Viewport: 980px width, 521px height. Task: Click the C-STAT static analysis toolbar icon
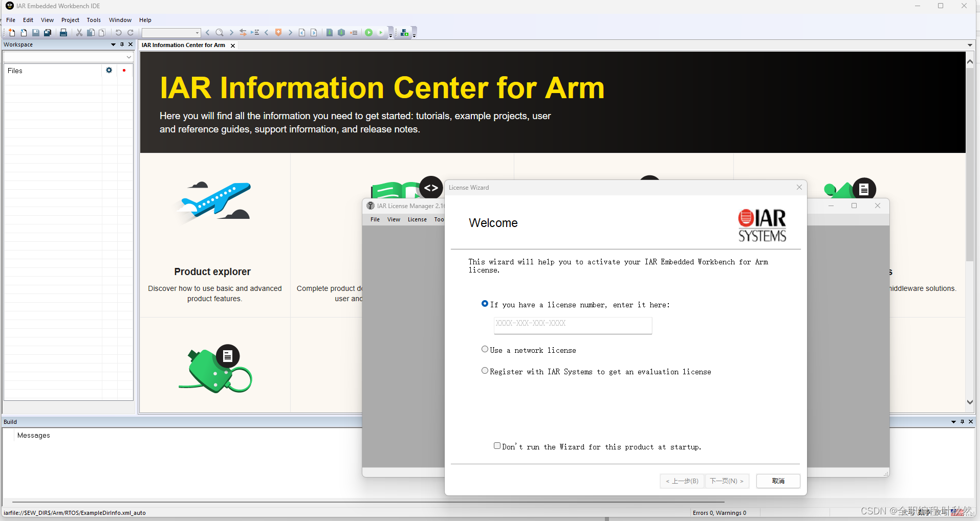[x=405, y=33]
